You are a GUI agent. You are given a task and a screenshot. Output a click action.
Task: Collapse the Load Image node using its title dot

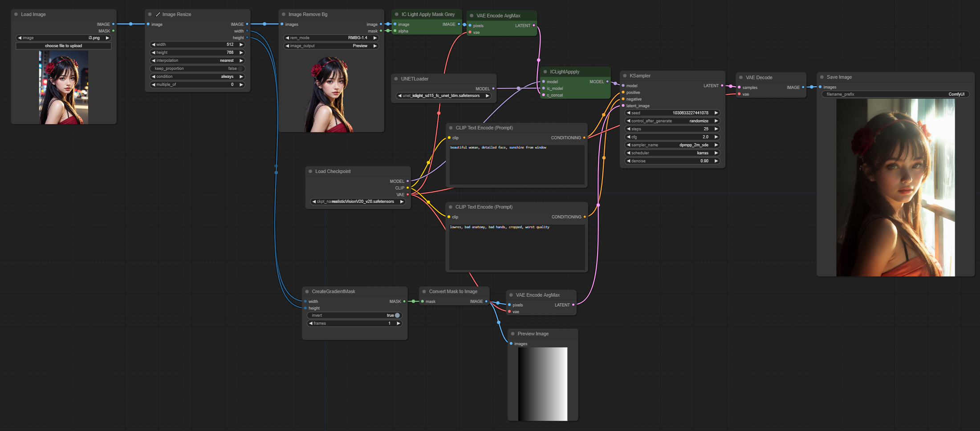click(16, 14)
